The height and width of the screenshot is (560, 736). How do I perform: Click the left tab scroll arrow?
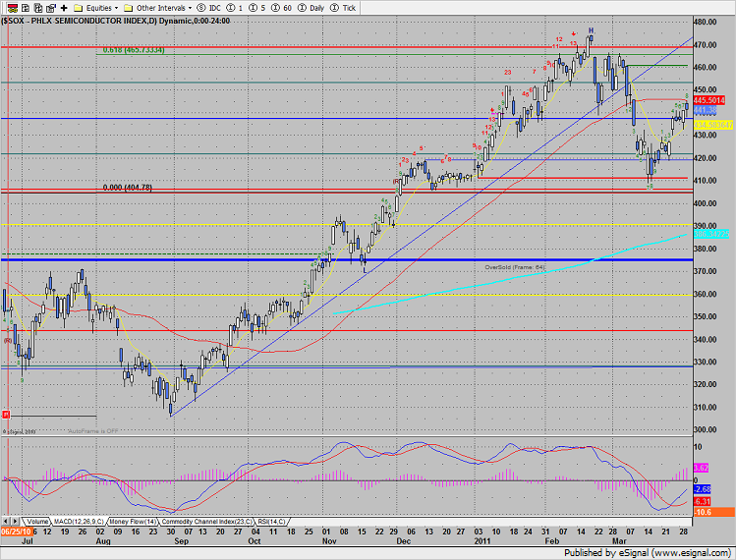[x=6, y=522]
